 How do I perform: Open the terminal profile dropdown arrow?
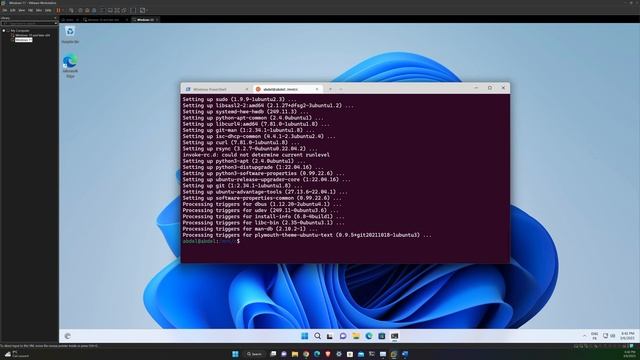point(340,89)
